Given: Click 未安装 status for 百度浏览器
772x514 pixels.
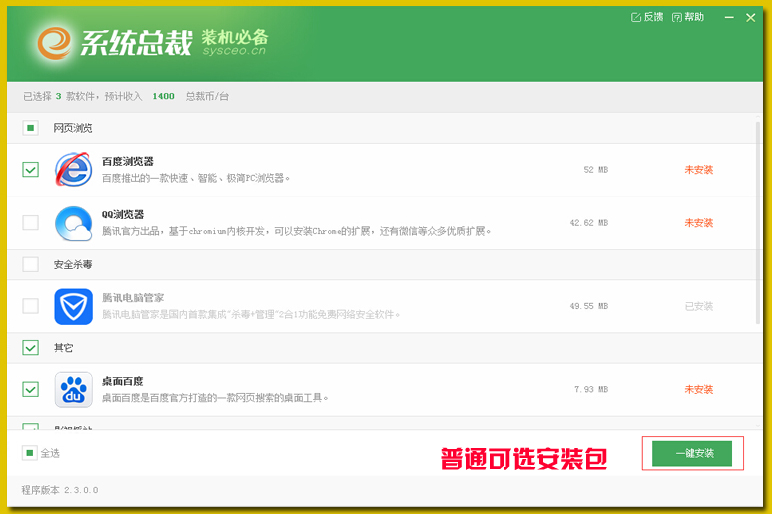Looking at the screenshot, I should click(x=699, y=170).
